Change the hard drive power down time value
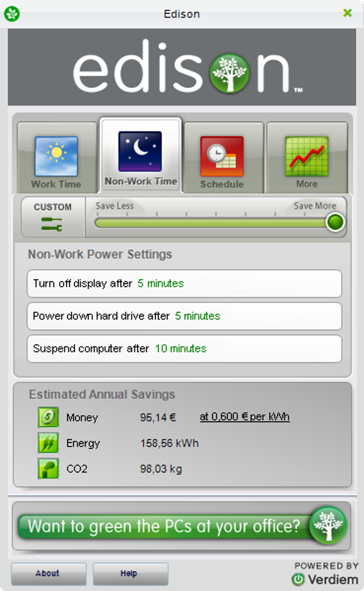This screenshot has width=364, height=591. tap(198, 316)
